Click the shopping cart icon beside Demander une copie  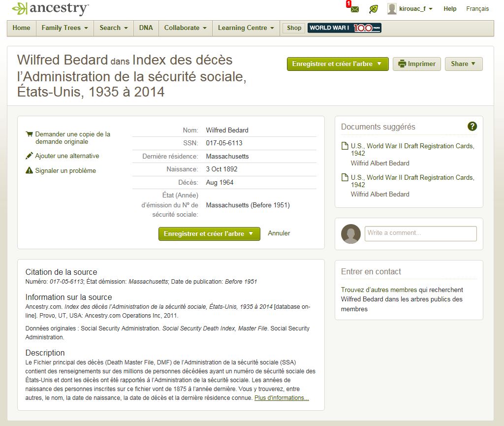point(29,134)
